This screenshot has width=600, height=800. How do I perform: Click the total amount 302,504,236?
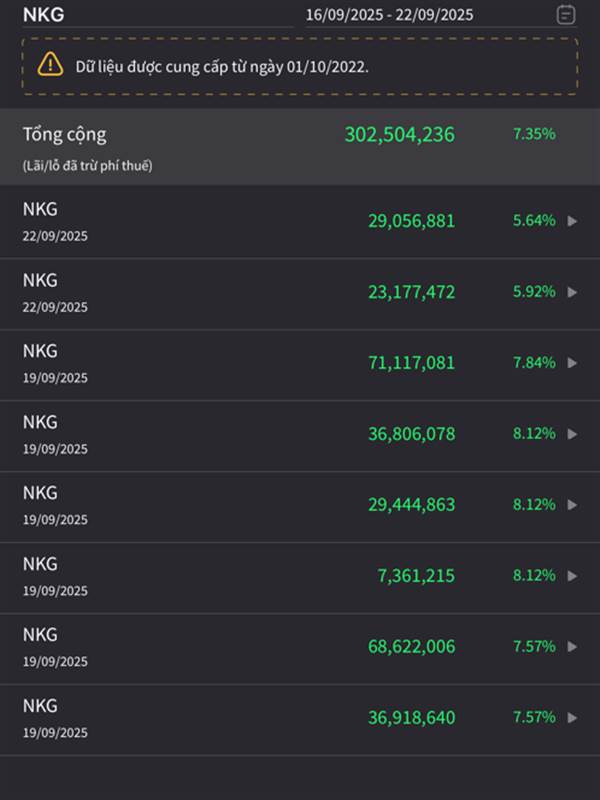[x=399, y=134]
